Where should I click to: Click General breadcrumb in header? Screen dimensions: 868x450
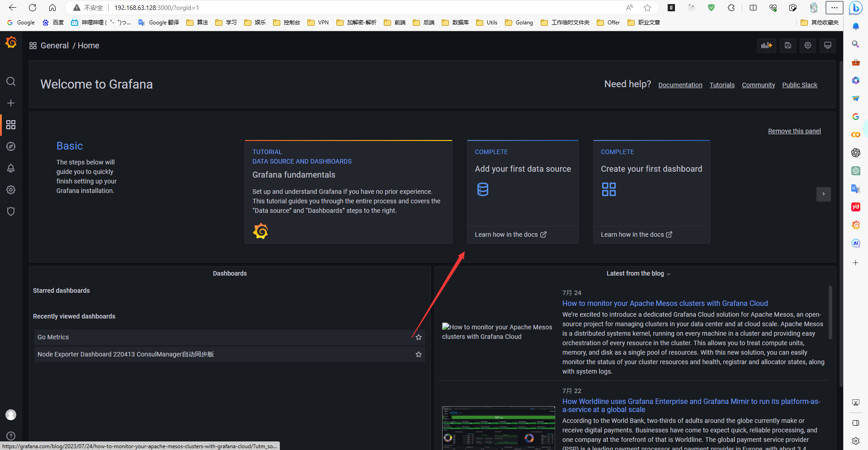55,46
